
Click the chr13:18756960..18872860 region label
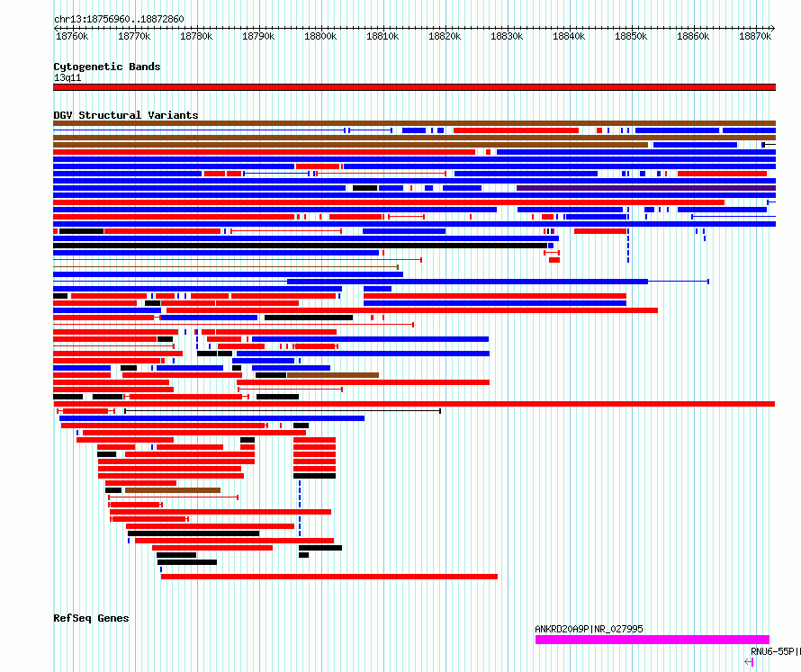[x=119, y=19]
